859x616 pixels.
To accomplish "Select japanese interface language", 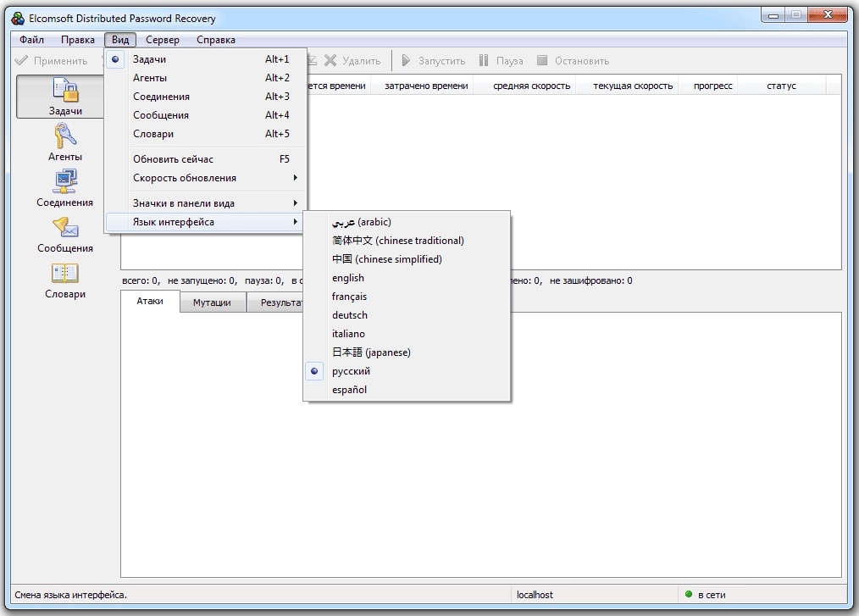I will click(407, 352).
